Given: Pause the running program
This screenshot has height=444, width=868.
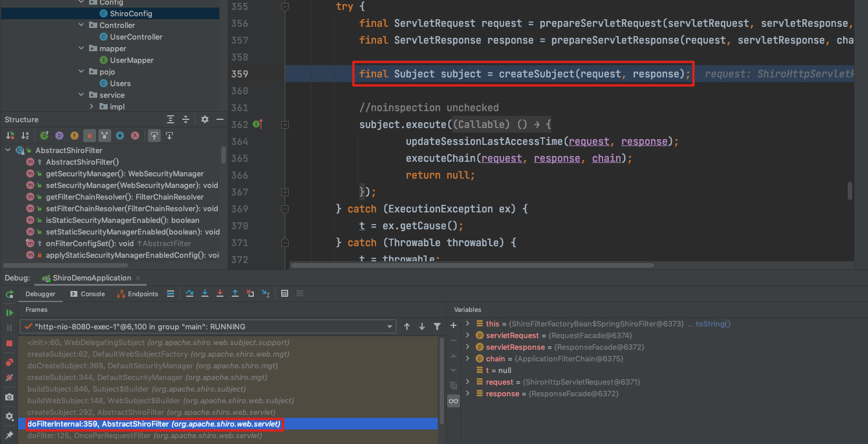Looking at the screenshot, I should tap(9, 328).
